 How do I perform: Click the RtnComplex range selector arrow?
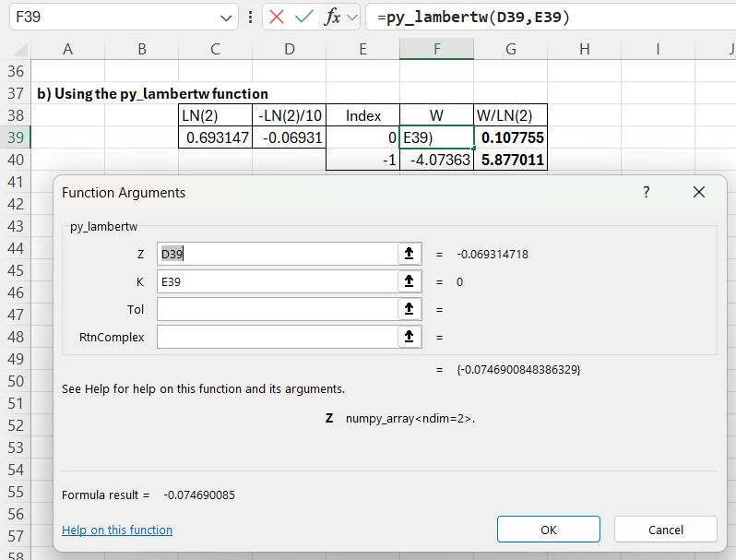pyautogui.click(x=408, y=337)
